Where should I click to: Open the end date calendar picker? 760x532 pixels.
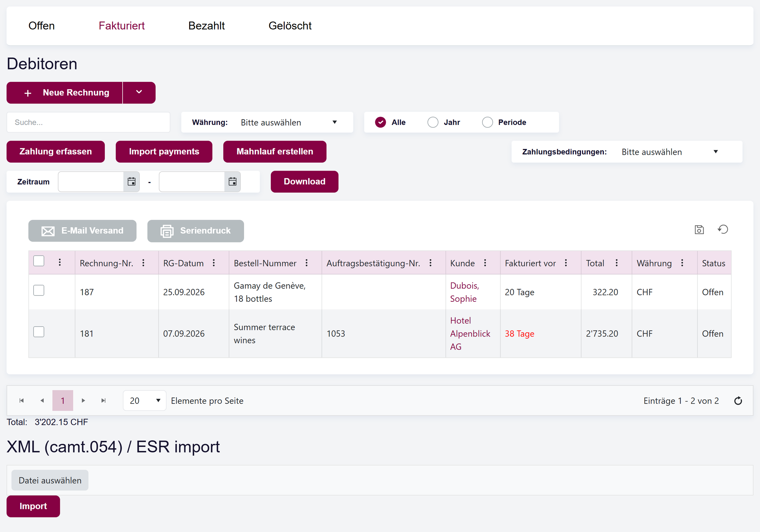232,182
